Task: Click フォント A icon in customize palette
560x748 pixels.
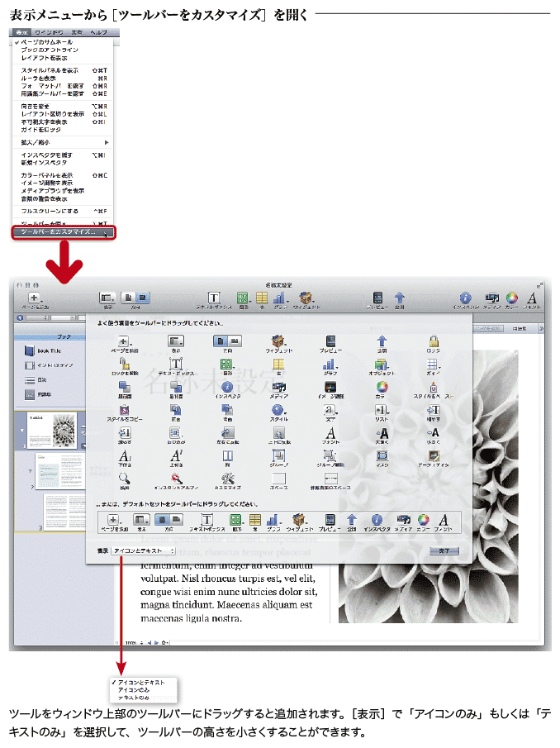Action: coord(330,432)
